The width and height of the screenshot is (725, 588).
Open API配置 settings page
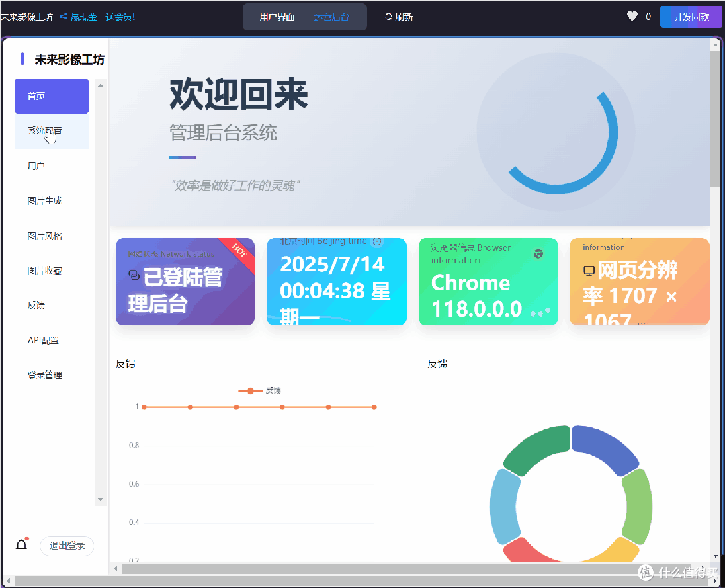tap(52, 340)
